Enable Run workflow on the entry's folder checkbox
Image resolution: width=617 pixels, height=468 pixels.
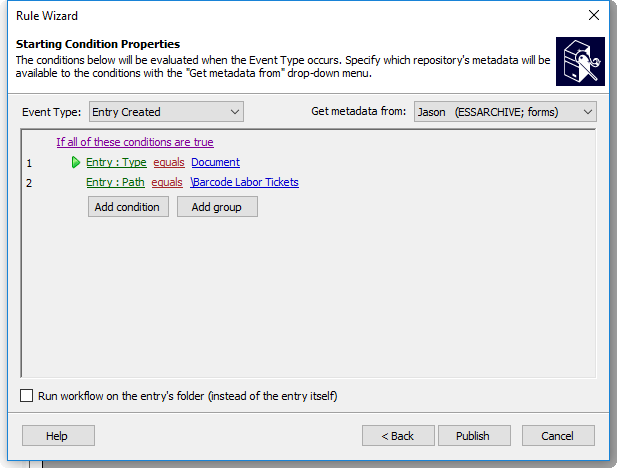click(26, 396)
